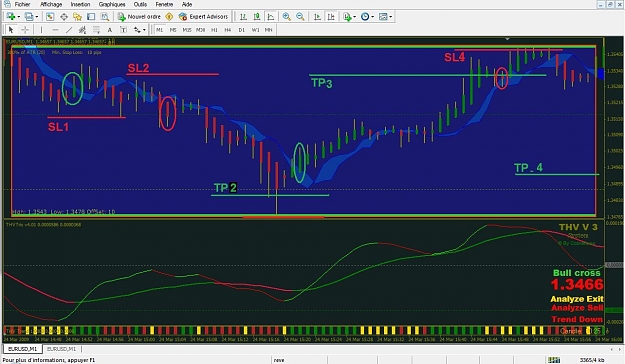Expand the Periods dropdown arrow
625x364 pixels.
(x=372, y=17)
